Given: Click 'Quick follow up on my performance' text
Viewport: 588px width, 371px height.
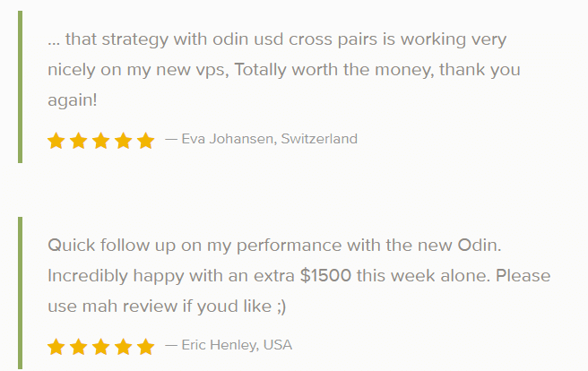Looking at the screenshot, I should click(x=195, y=246).
